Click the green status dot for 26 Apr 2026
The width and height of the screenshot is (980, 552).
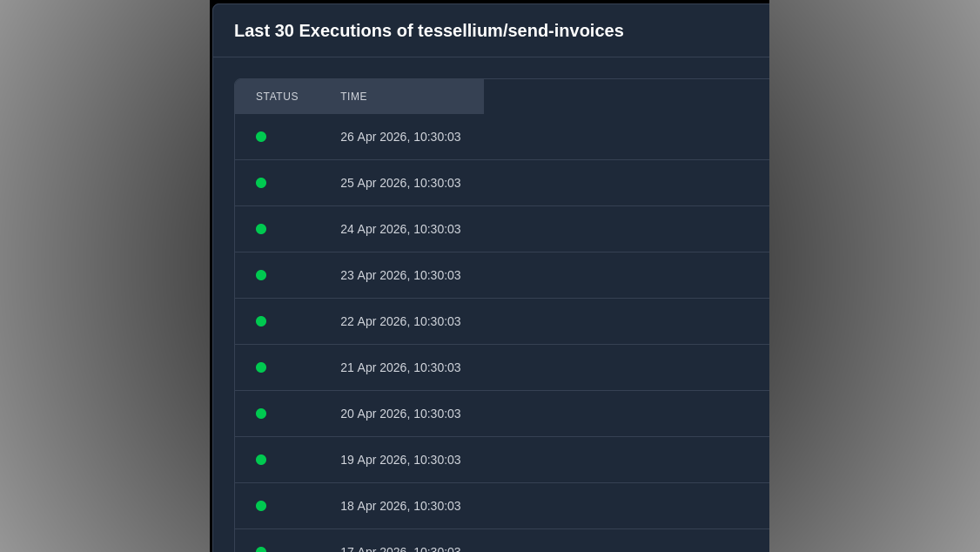coord(261,137)
